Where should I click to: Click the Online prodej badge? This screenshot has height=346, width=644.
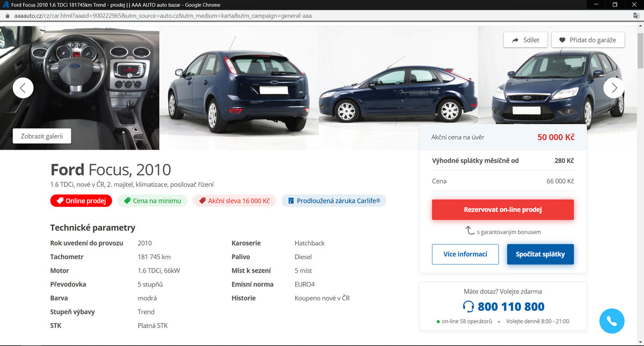82,201
